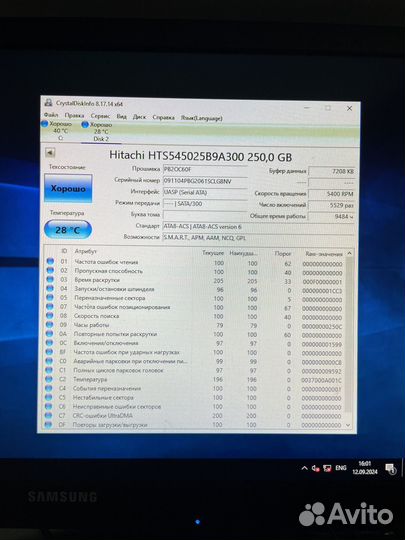
Task: Click the Raw-значения column header
Action: 324,254
